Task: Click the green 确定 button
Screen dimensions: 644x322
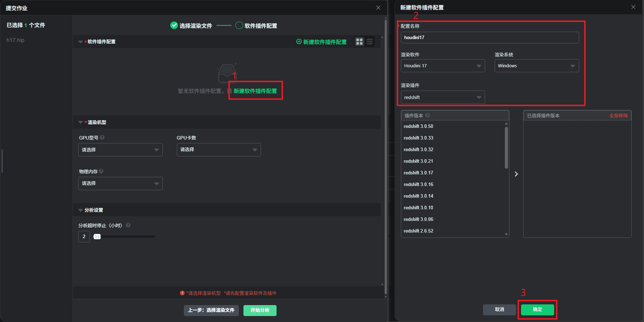Action: coord(537,310)
